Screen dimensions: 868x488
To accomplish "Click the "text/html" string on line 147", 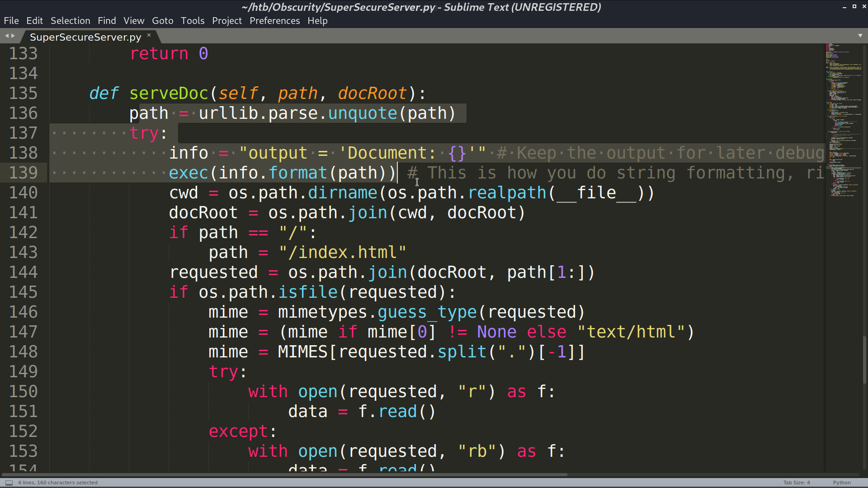I will (632, 332).
